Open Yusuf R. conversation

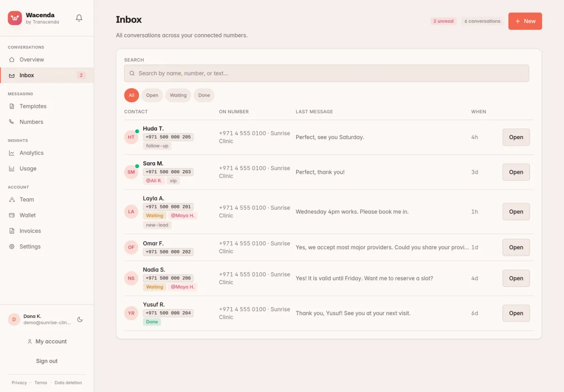pos(516,313)
